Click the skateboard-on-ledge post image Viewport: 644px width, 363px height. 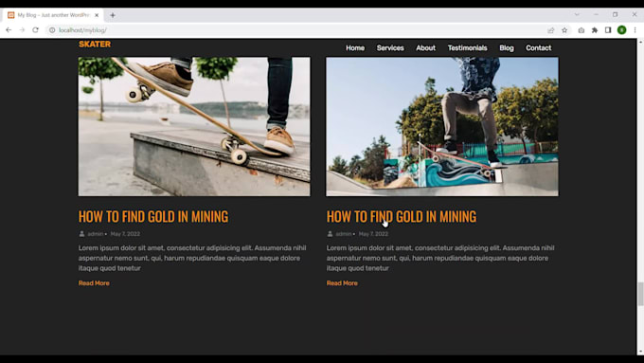pos(194,127)
